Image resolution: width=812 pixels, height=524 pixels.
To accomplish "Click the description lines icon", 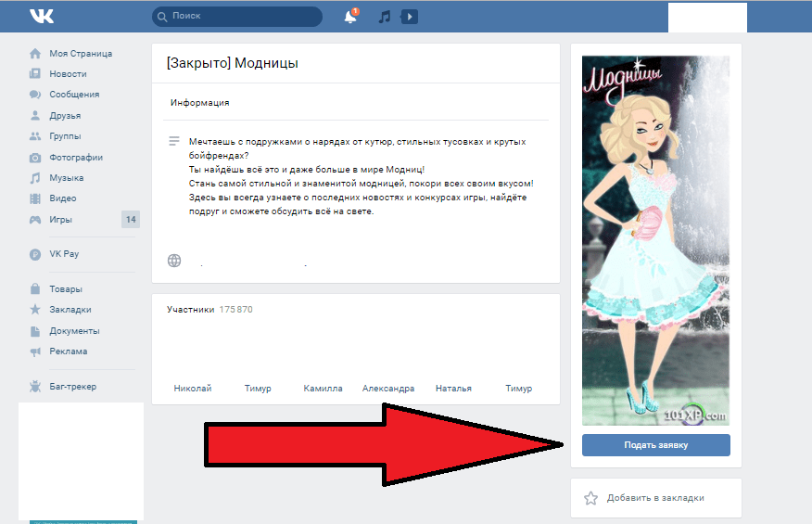I will pos(174,141).
